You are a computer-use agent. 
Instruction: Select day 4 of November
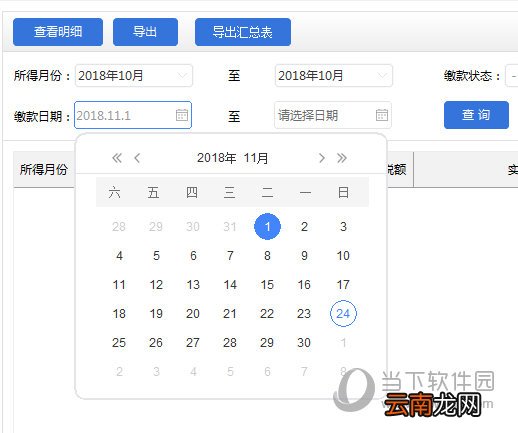click(119, 256)
